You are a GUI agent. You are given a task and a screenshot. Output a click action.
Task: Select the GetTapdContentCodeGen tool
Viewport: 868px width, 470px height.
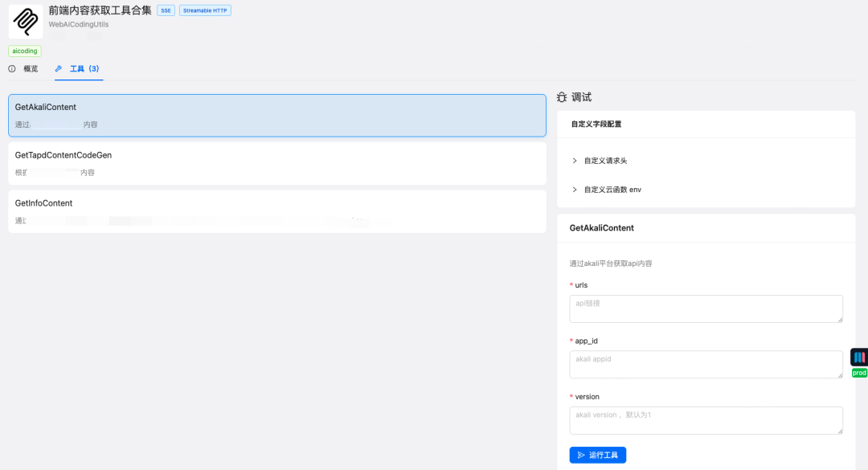pyautogui.click(x=277, y=163)
